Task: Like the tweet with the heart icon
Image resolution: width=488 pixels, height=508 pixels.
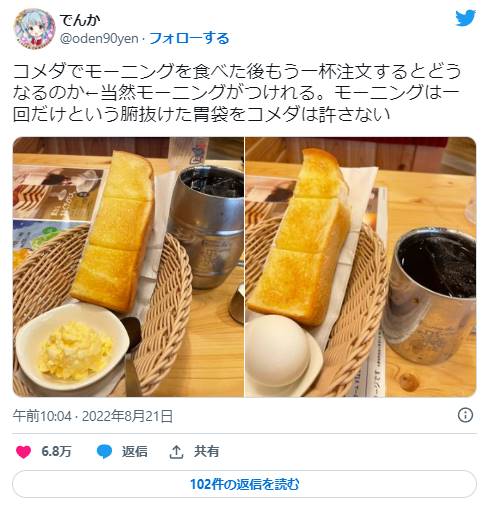Action: pos(23,452)
